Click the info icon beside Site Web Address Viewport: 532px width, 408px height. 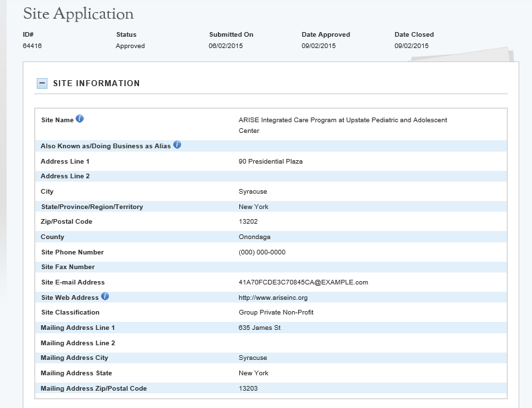coord(105,296)
